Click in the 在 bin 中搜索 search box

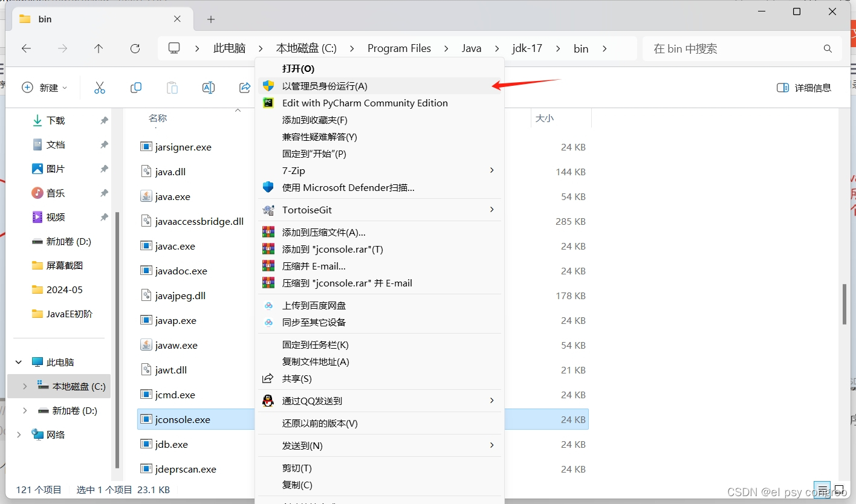click(734, 48)
